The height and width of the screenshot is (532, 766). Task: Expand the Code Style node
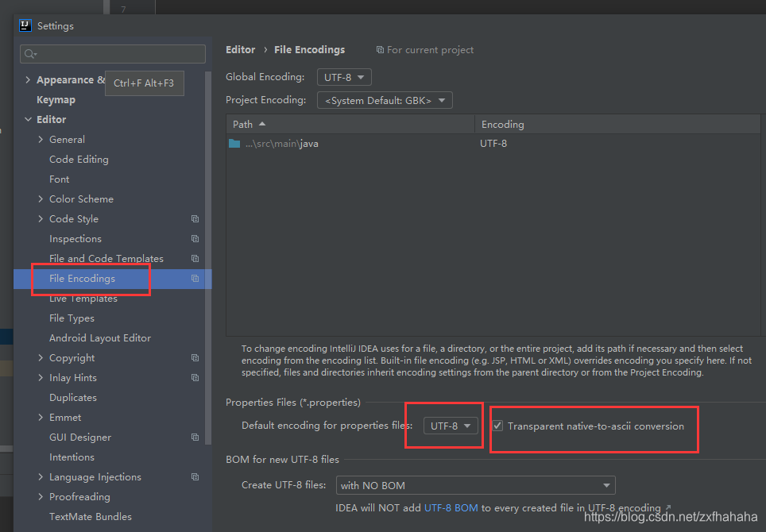(x=41, y=219)
